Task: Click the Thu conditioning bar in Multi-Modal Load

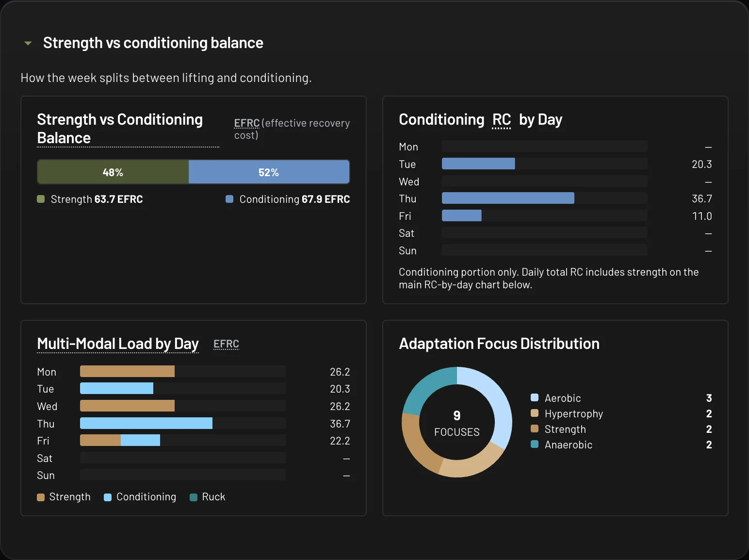Action: [146, 424]
